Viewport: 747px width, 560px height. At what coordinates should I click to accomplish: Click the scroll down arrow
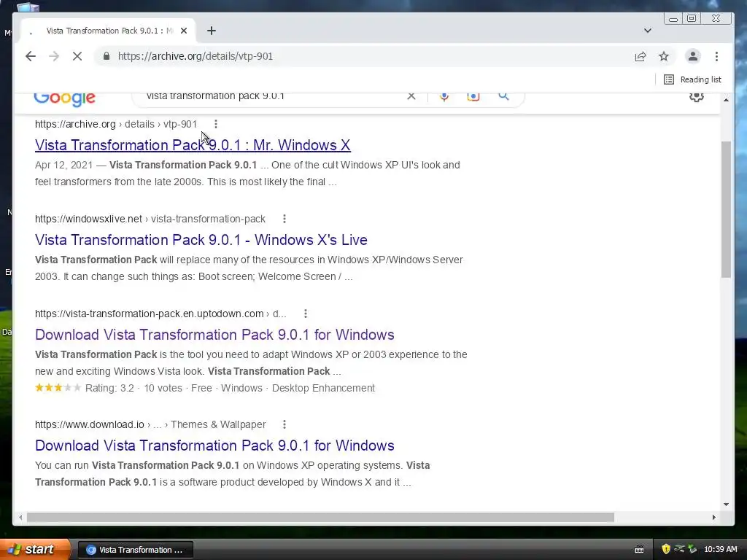[x=726, y=505]
